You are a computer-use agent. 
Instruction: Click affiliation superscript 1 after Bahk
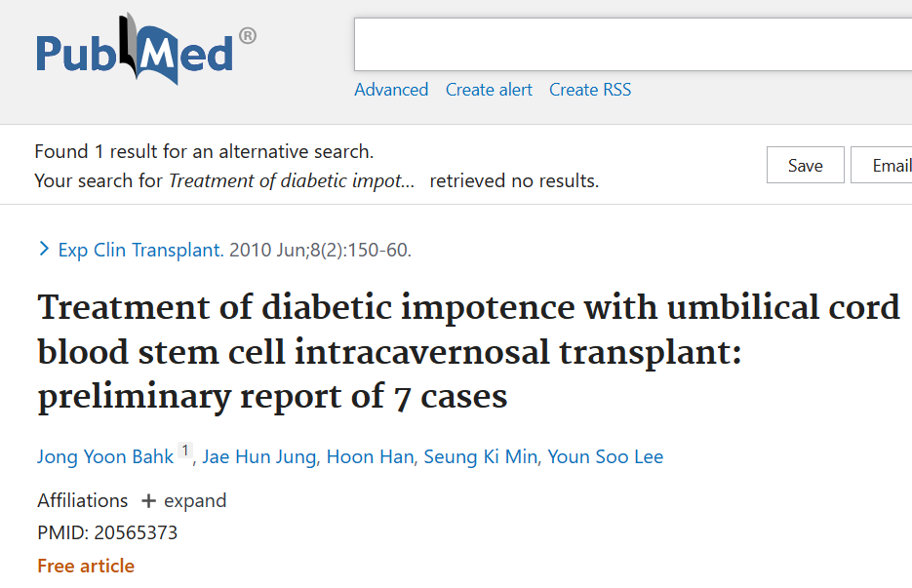tap(185, 451)
